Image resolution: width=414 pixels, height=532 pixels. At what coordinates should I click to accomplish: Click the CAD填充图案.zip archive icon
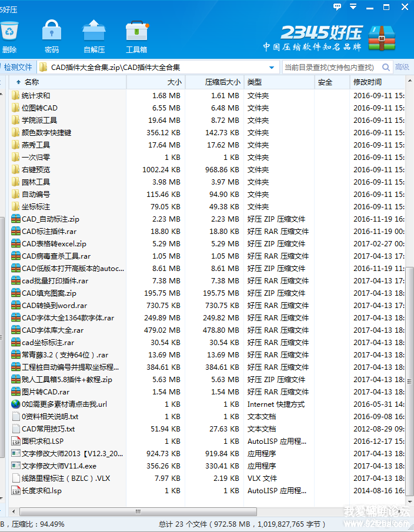[x=16, y=293]
